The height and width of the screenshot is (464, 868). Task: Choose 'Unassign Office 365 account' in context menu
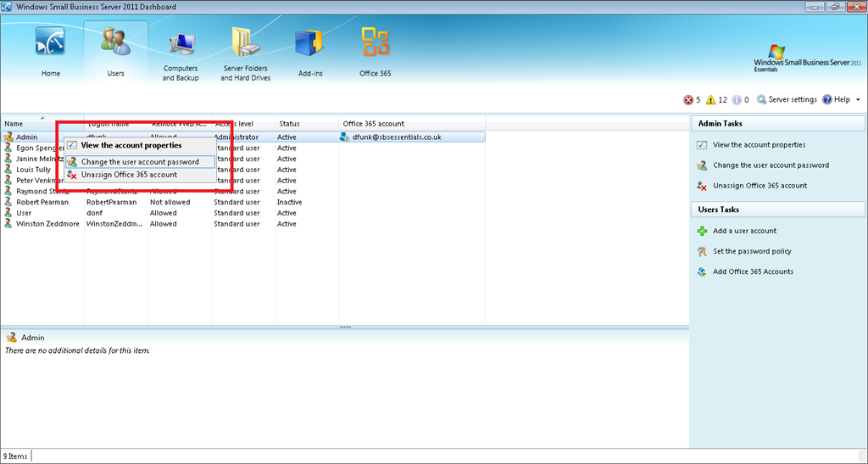click(x=129, y=175)
